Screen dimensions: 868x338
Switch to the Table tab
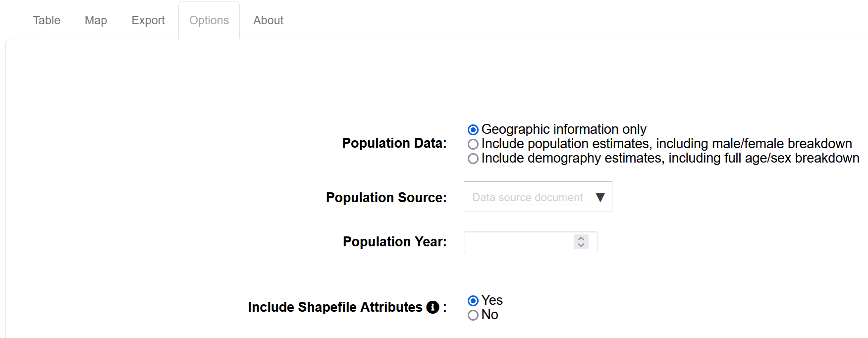point(47,20)
